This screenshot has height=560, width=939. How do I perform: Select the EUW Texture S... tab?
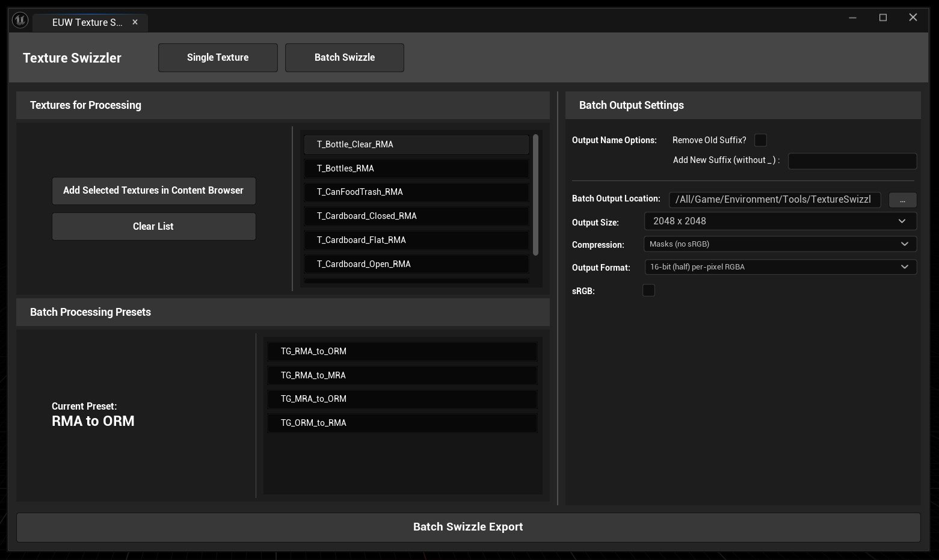point(90,22)
